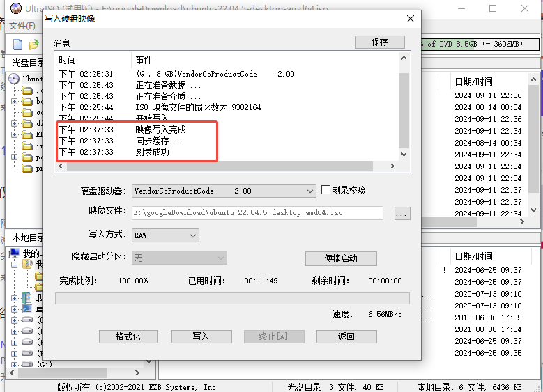Click the write progress bar
This screenshot has height=392, width=543.
point(232,298)
